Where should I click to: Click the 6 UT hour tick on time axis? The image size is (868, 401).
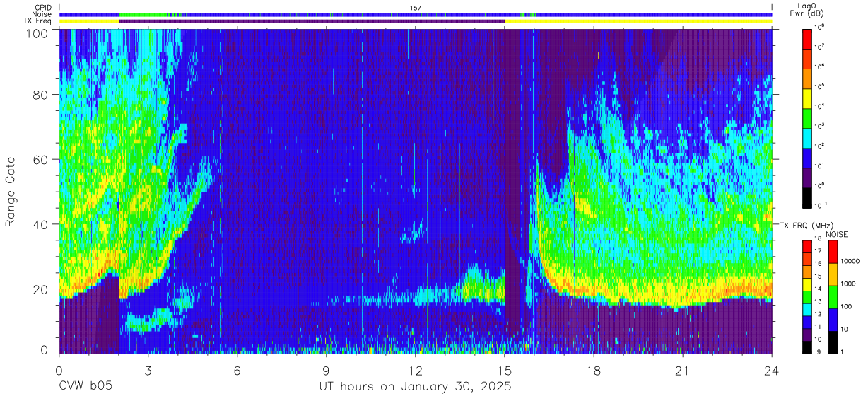237,371
